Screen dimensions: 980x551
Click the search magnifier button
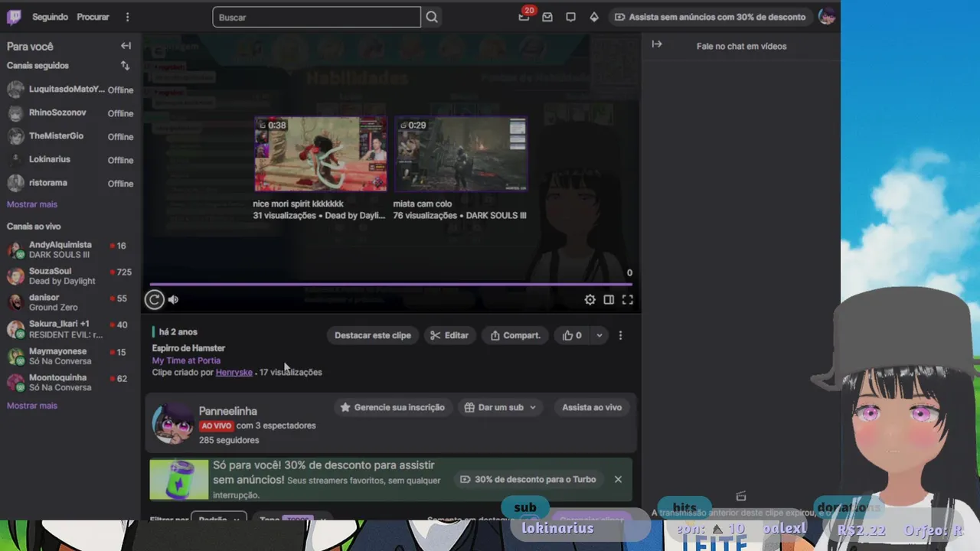pos(432,17)
